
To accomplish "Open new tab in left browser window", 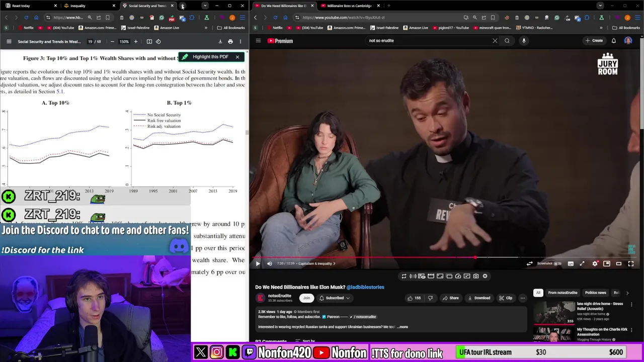I will point(184,6).
